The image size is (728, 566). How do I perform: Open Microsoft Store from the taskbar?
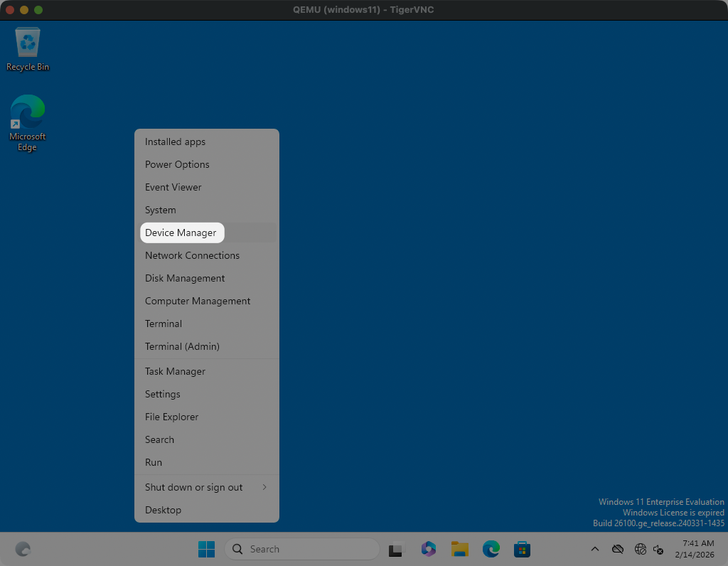click(522, 549)
